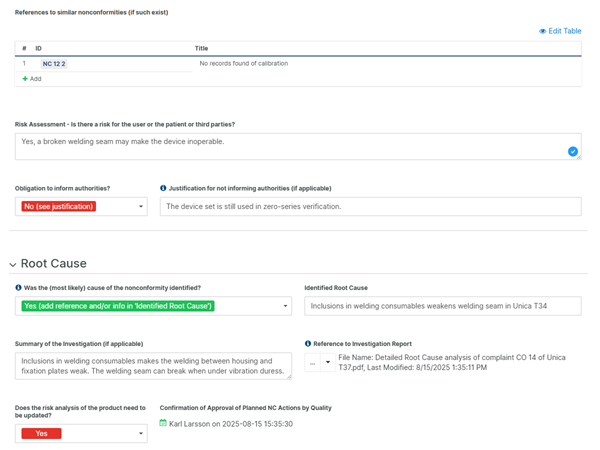Collapse the Root Cause section

(13, 265)
